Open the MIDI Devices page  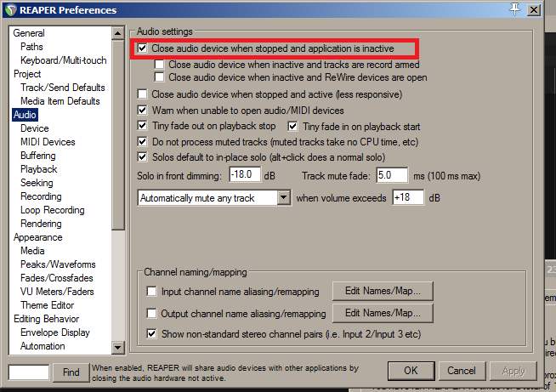point(48,142)
